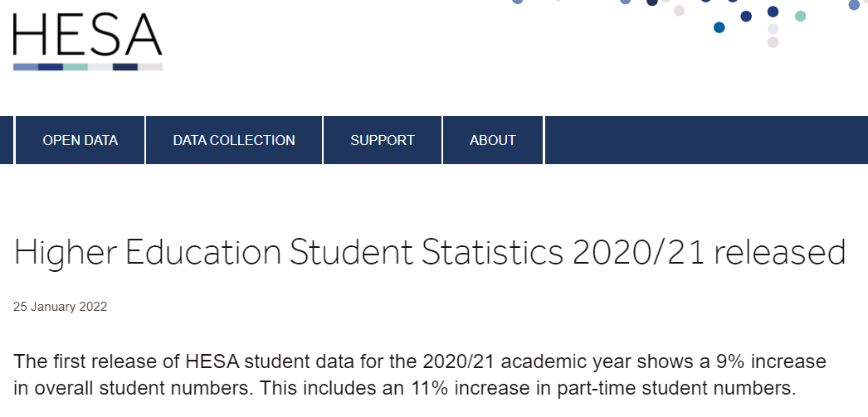Click the teal dot in header decoration
Image resolution: width=868 pixels, height=417 pixels.
[x=800, y=16]
